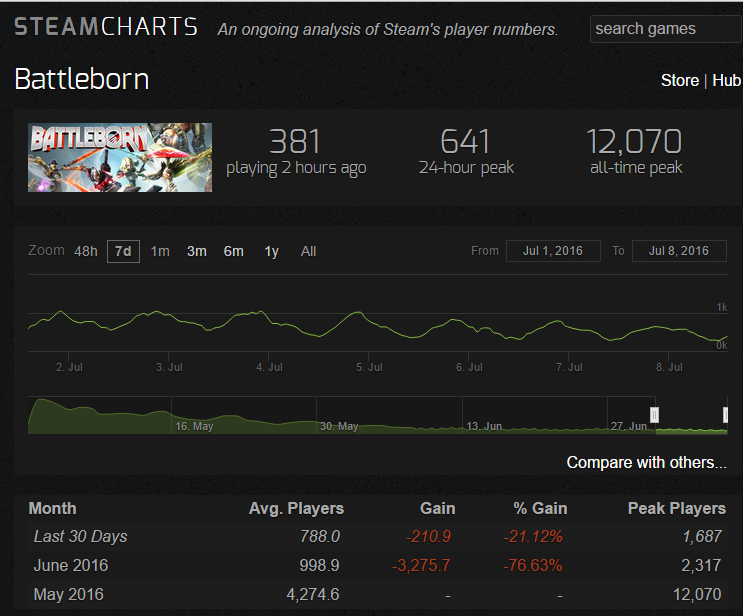The image size is (743, 616).
Task: Click the 16. May navigator label
Action: 194,426
